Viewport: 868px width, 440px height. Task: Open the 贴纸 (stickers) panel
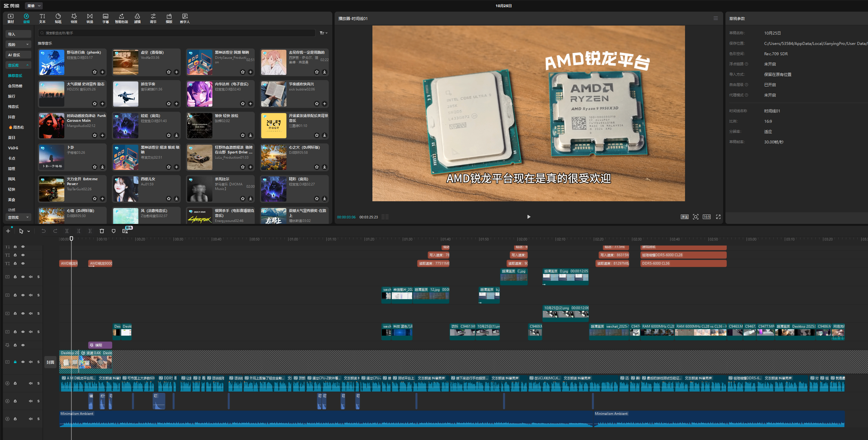(x=58, y=18)
